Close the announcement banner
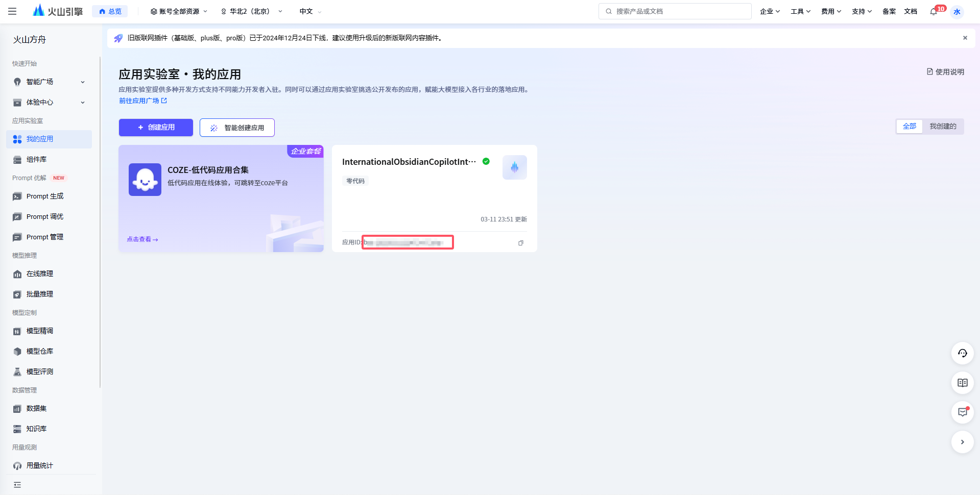This screenshot has height=495, width=980. pyautogui.click(x=965, y=38)
